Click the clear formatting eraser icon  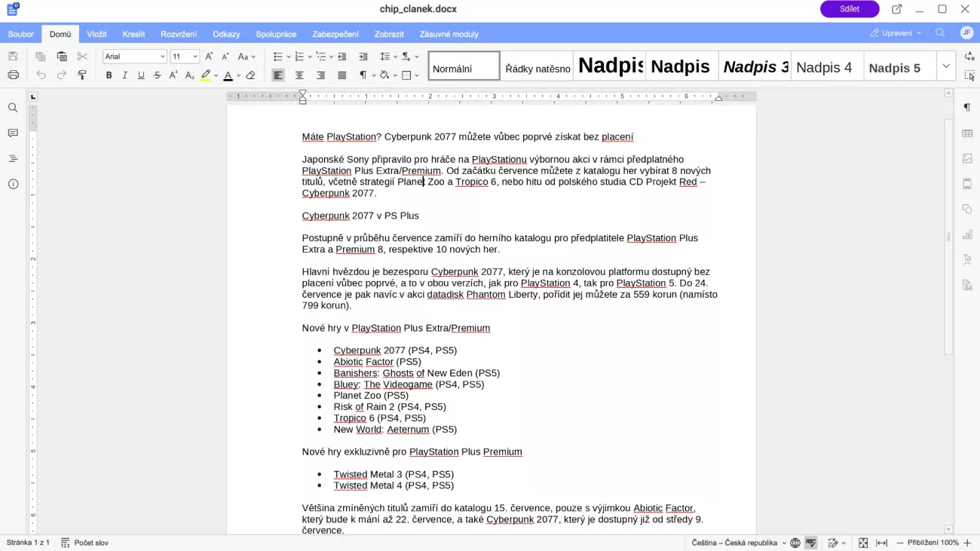click(250, 75)
